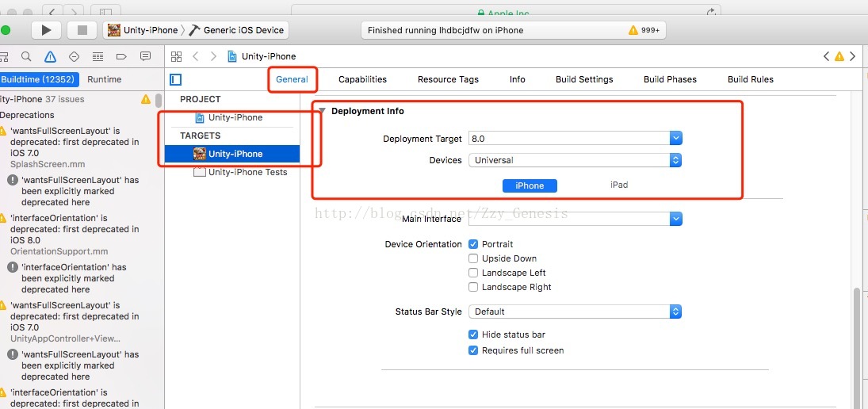Switch to the Info tab
The width and height of the screenshot is (868, 409).
pyautogui.click(x=517, y=79)
